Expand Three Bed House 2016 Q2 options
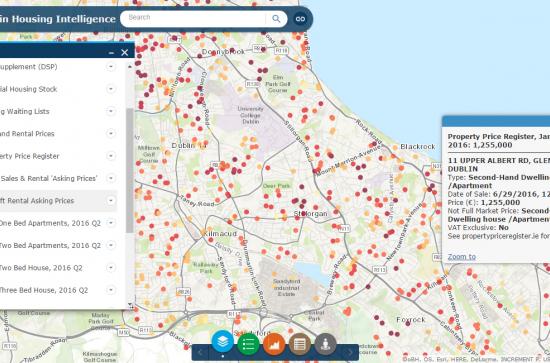 click(x=111, y=290)
